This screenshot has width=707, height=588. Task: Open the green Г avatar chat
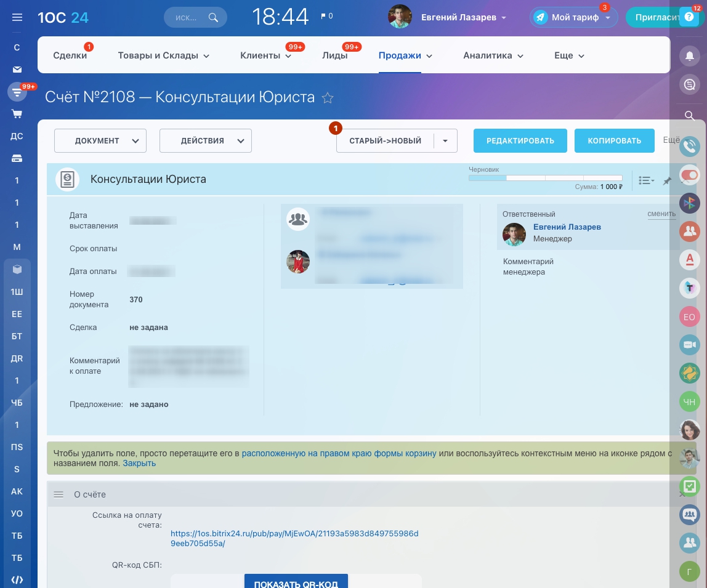689,572
